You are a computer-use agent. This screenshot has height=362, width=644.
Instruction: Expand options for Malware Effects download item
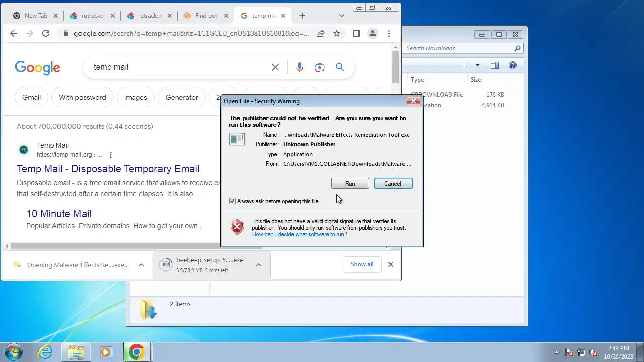(141, 265)
